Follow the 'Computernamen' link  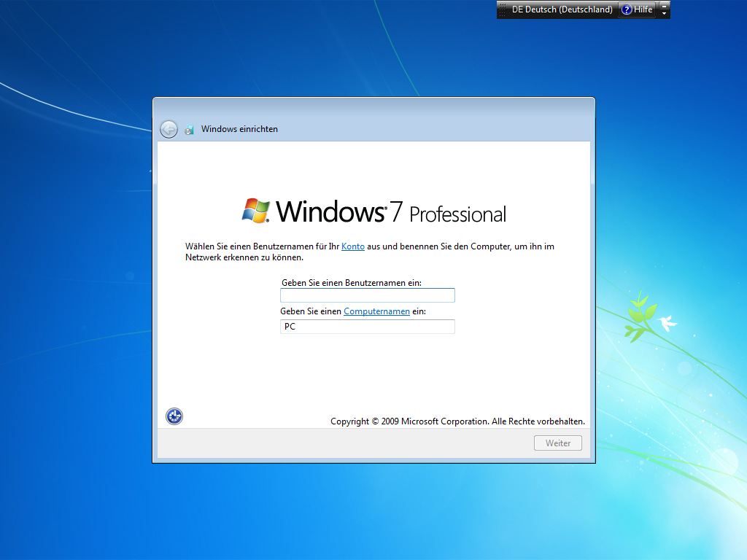[x=376, y=311]
